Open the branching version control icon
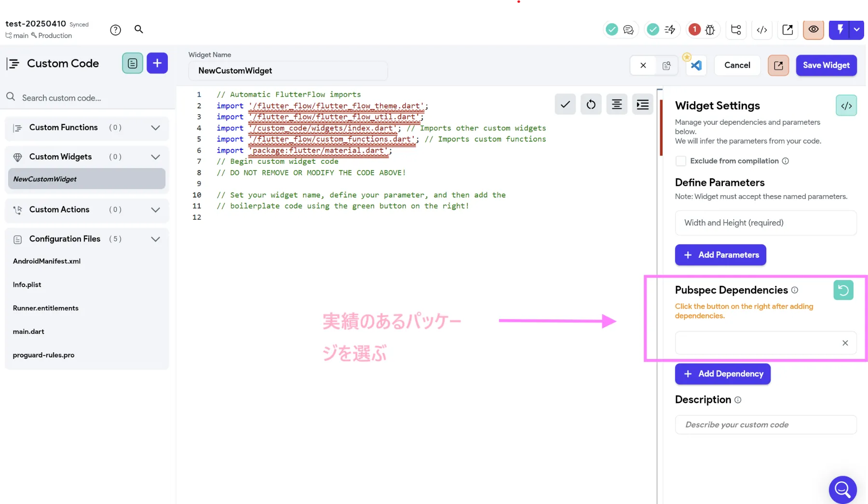 coord(736,30)
